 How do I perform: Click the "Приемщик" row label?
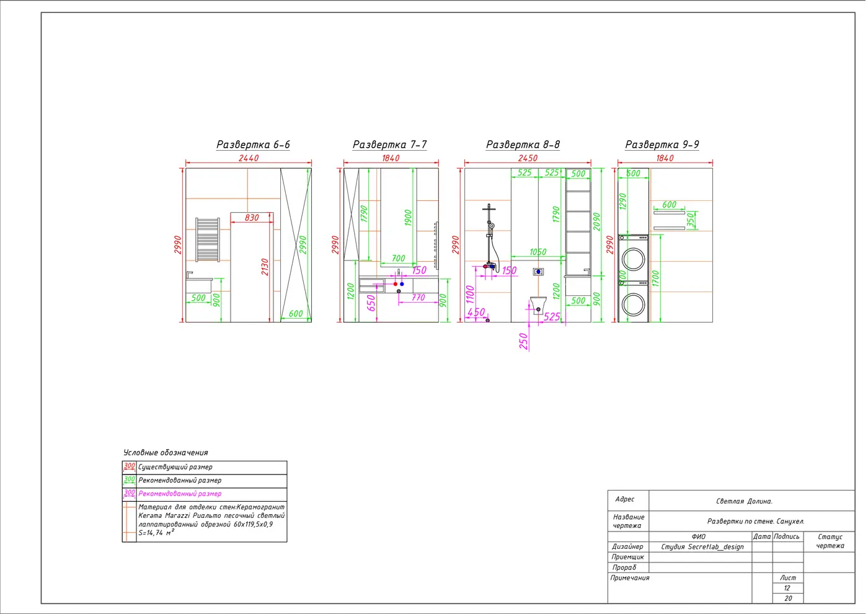627,557
